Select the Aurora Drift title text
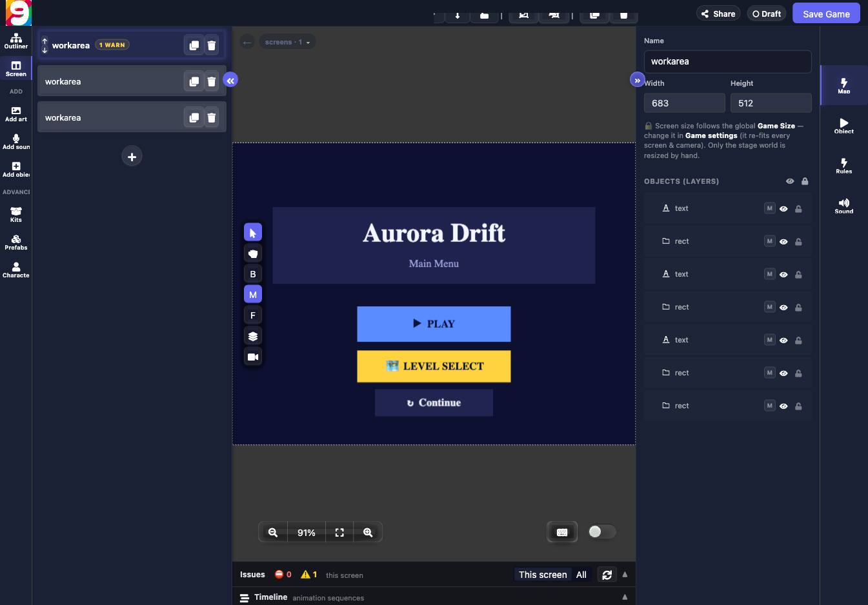The image size is (868, 605). tap(434, 233)
